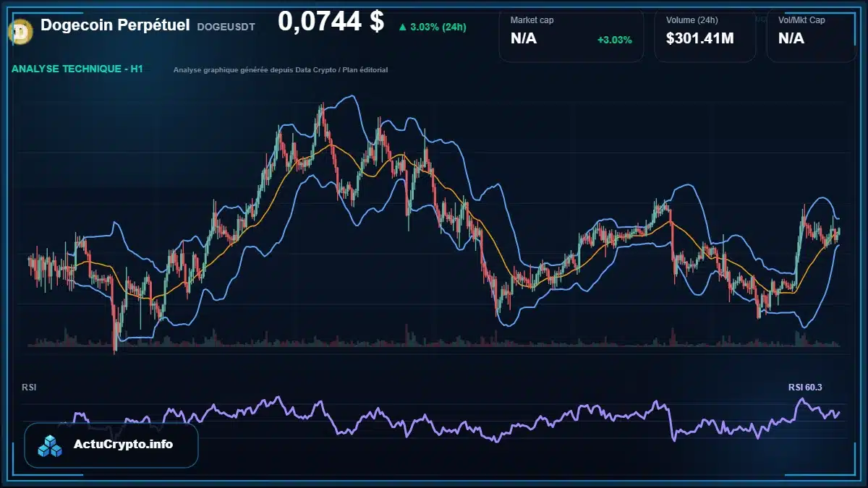The width and height of the screenshot is (868, 488).
Task: Click the N/A value under Market cap
Action: click(524, 38)
